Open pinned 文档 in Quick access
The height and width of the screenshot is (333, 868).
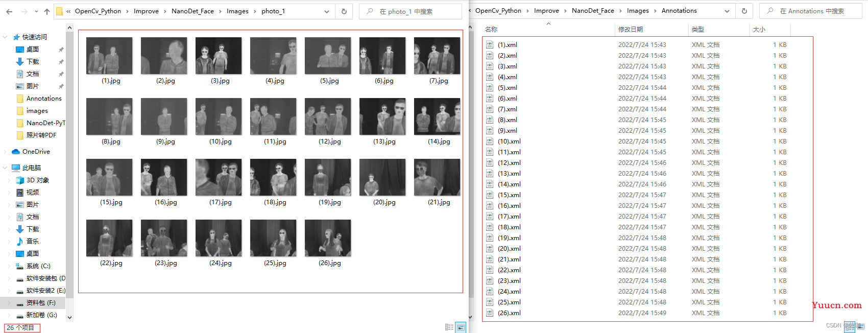pos(33,74)
